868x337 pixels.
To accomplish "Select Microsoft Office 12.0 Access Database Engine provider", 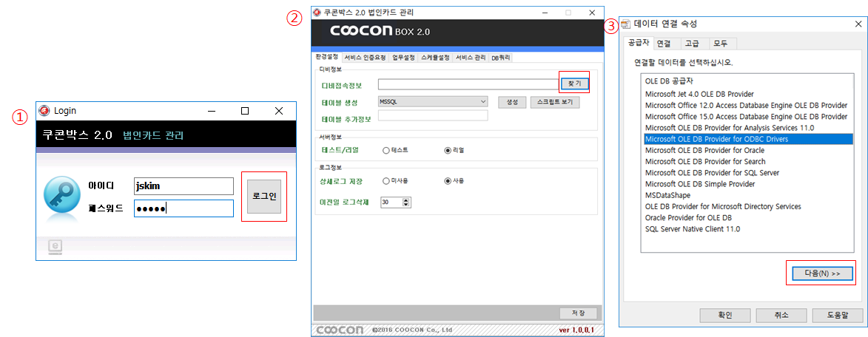I will (747, 105).
